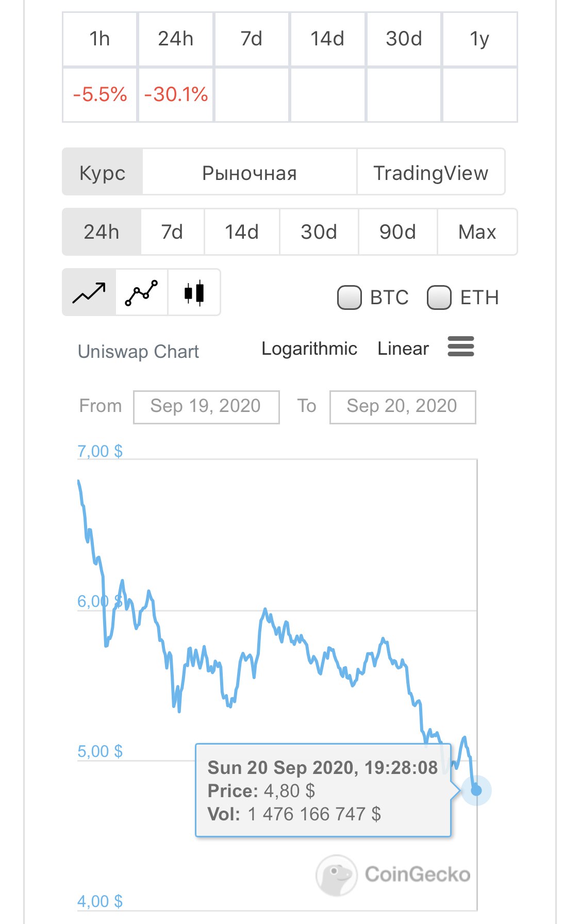Open the TradingView tab
This screenshot has height=924, width=580.
coord(431,172)
